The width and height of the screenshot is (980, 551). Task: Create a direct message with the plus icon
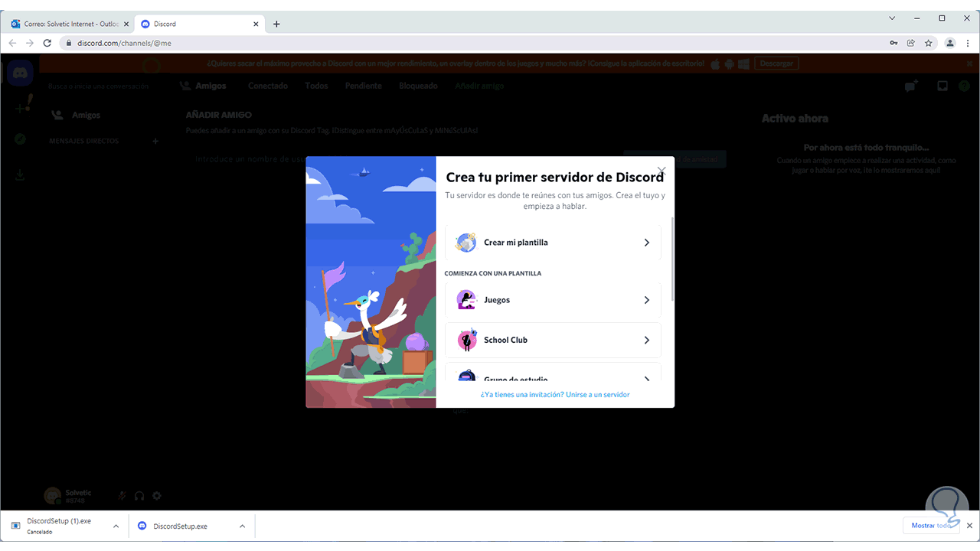[155, 142]
